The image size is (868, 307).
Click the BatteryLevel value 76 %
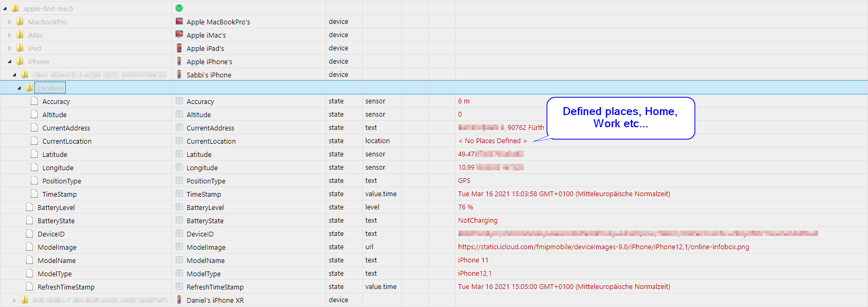pos(466,207)
